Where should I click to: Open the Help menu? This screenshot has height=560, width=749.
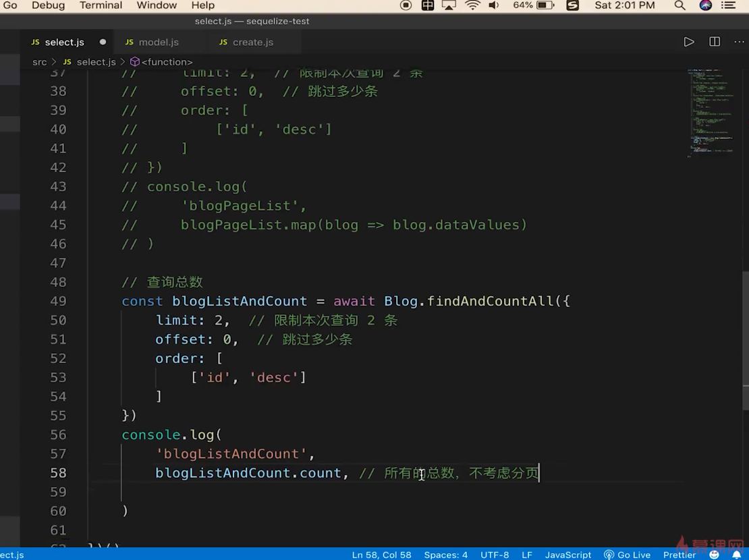203,5
